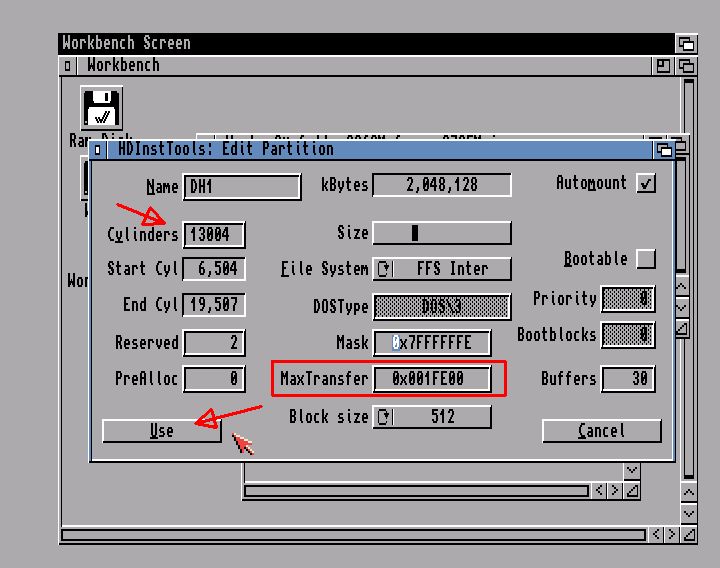Click the Workbench window close gadget
The image size is (720, 568).
point(68,66)
